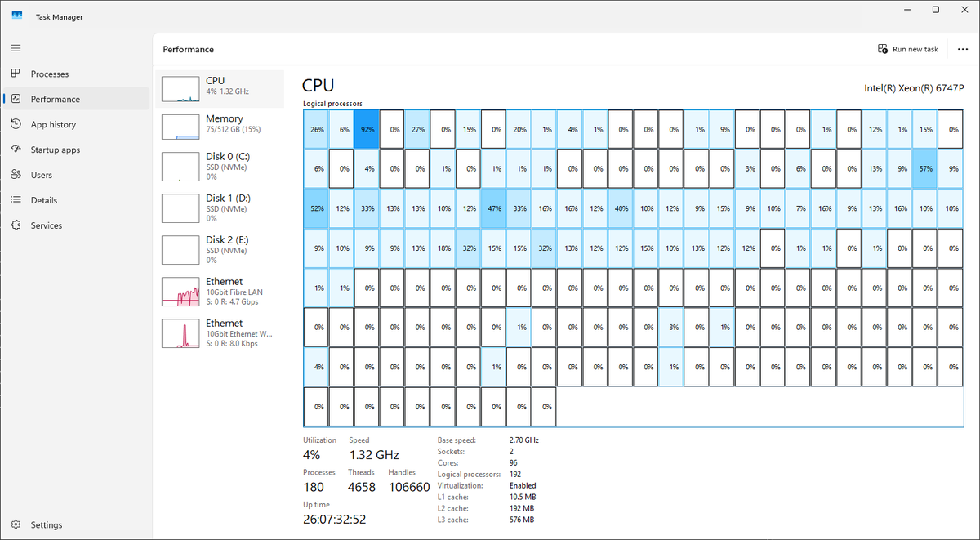Screen dimensions: 980x540
Task: Click the Cores value 96
Action: tap(514, 462)
